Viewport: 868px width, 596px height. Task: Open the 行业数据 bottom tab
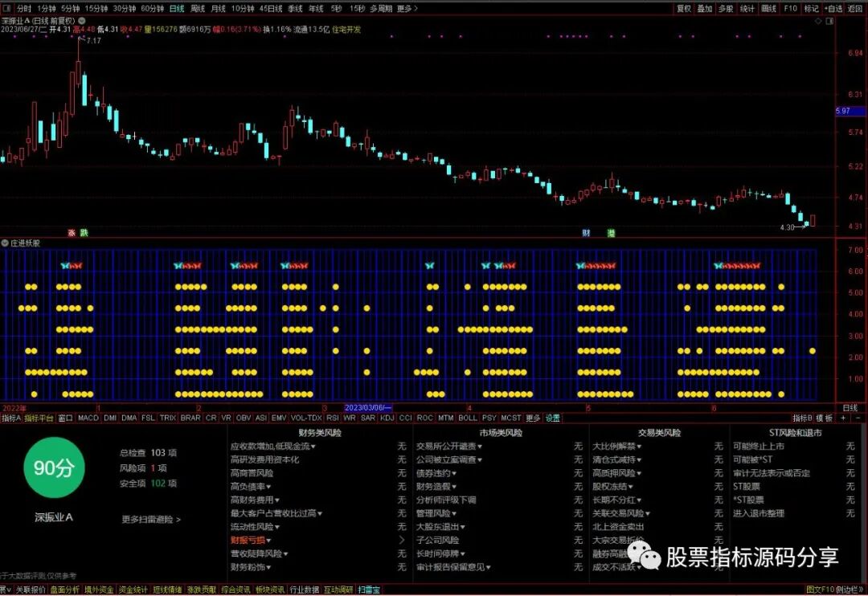305,590
